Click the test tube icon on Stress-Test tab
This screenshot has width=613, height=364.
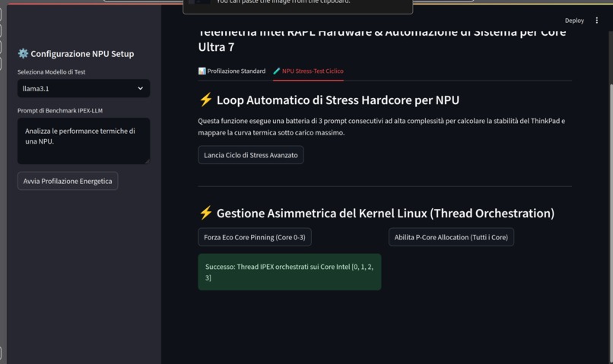click(x=277, y=71)
